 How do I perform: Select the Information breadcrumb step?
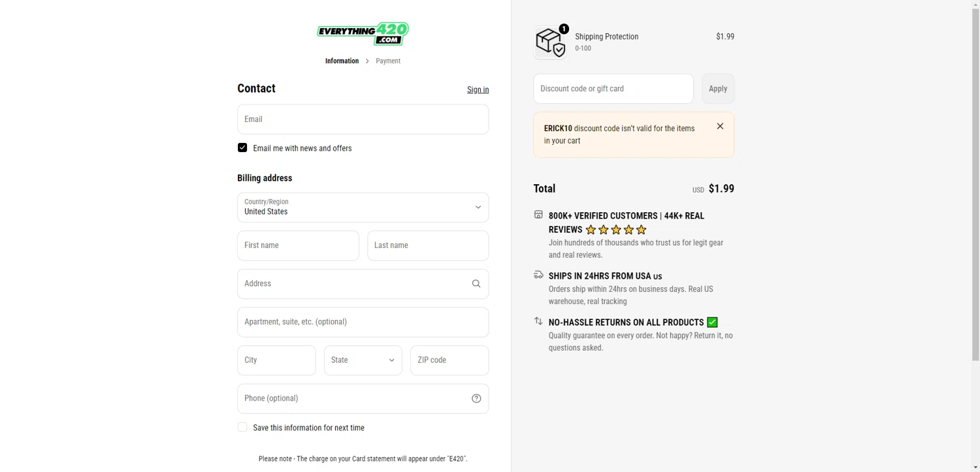click(x=342, y=61)
